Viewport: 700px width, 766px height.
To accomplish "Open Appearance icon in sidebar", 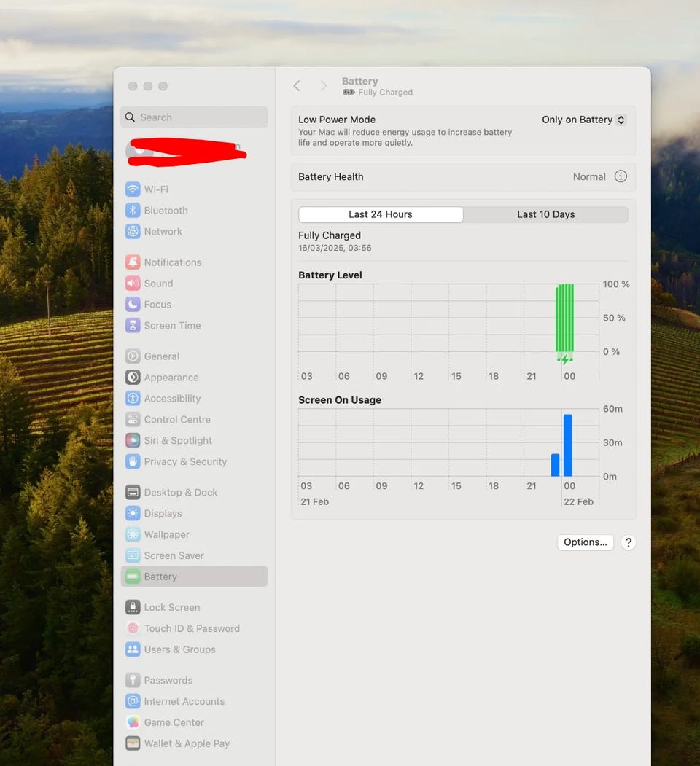I will pos(133,377).
